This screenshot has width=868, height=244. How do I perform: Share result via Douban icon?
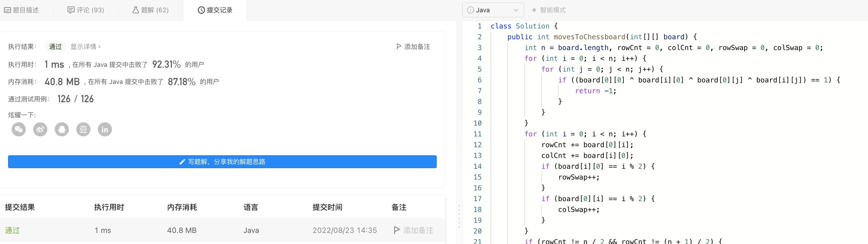(x=83, y=129)
